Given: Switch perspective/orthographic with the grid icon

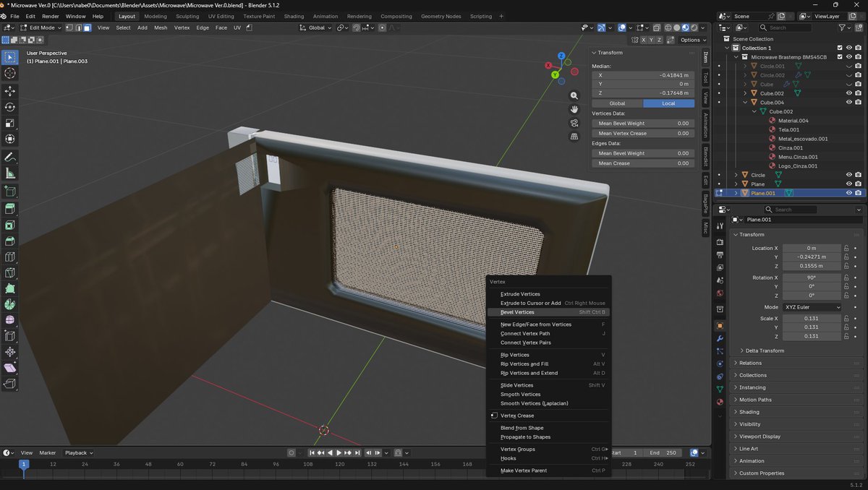Looking at the screenshot, I should point(574,137).
